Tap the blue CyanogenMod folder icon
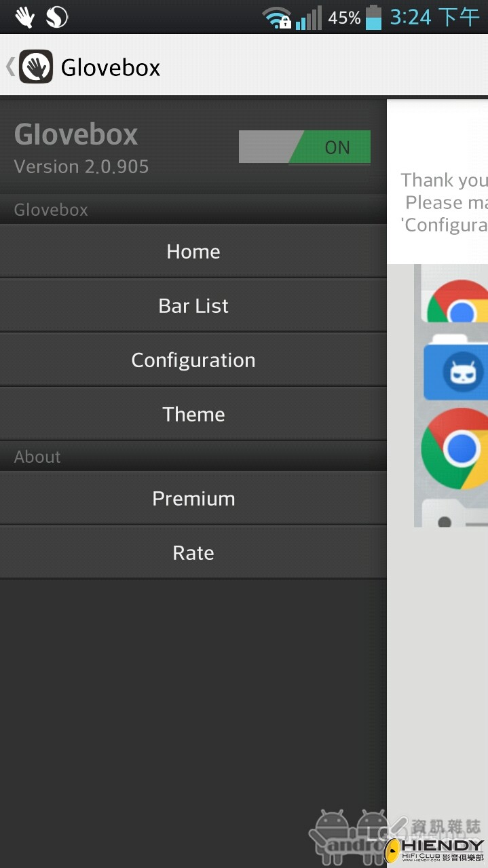Viewport: 488px width, 868px height. coord(455,366)
